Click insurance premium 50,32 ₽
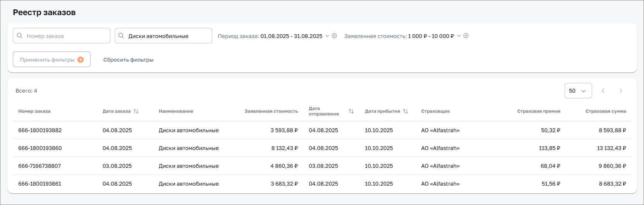This screenshot has height=205, width=644. pos(551,130)
